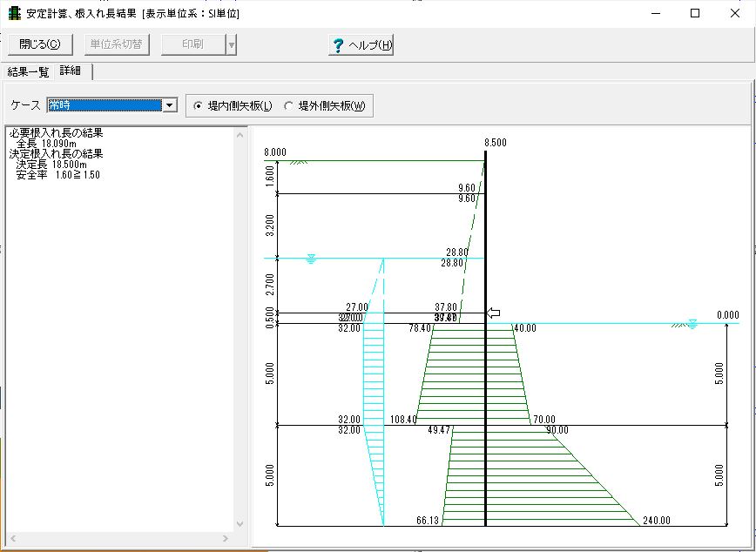756x552 pixels.
Task: Click the left arrow of the horizontal scrollbar
Action: [13, 538]
